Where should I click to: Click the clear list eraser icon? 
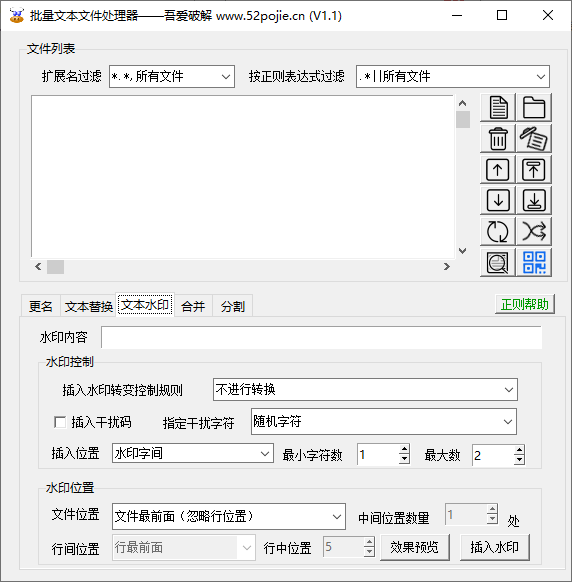pos(534,139)
